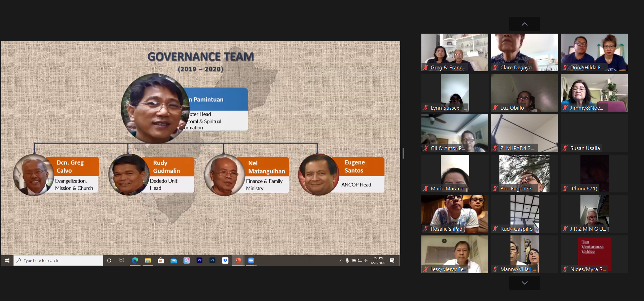
Task: Go to next page of participant videos
Action: pos(525,283)
